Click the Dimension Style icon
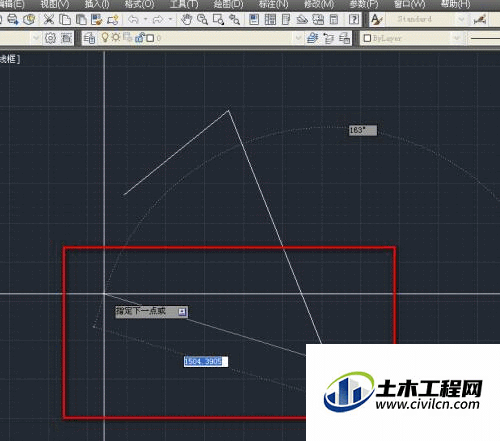Viewport: 500px width, 441px height. 480,19
